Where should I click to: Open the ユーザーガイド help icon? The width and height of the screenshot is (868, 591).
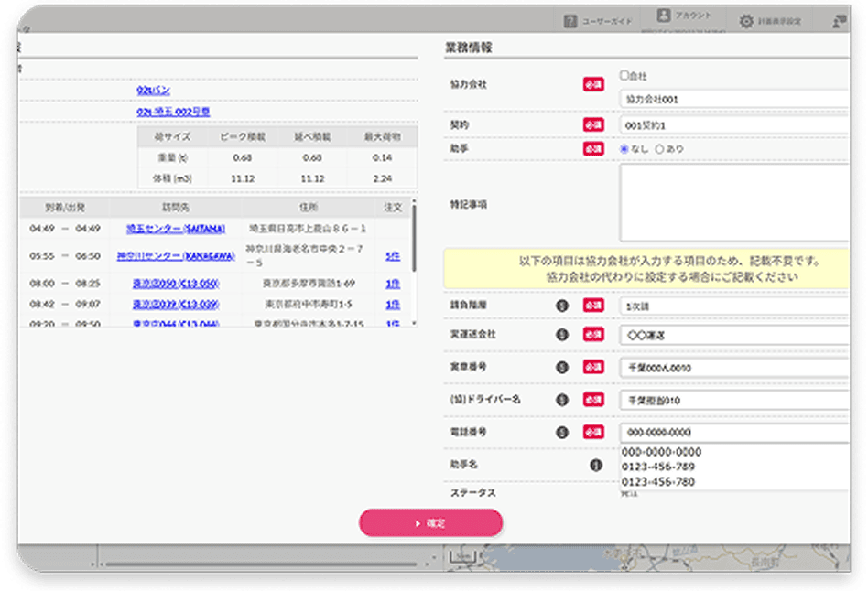tap(570, 21)
